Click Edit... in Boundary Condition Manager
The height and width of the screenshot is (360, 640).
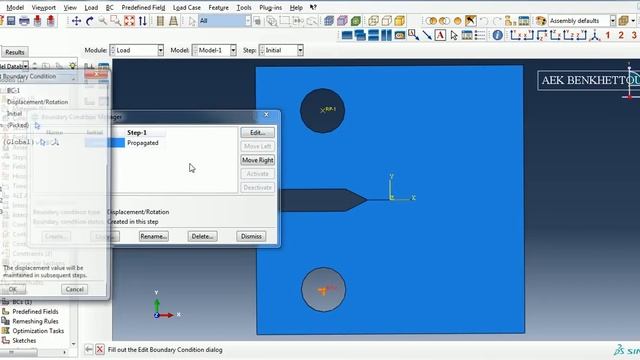258,133
